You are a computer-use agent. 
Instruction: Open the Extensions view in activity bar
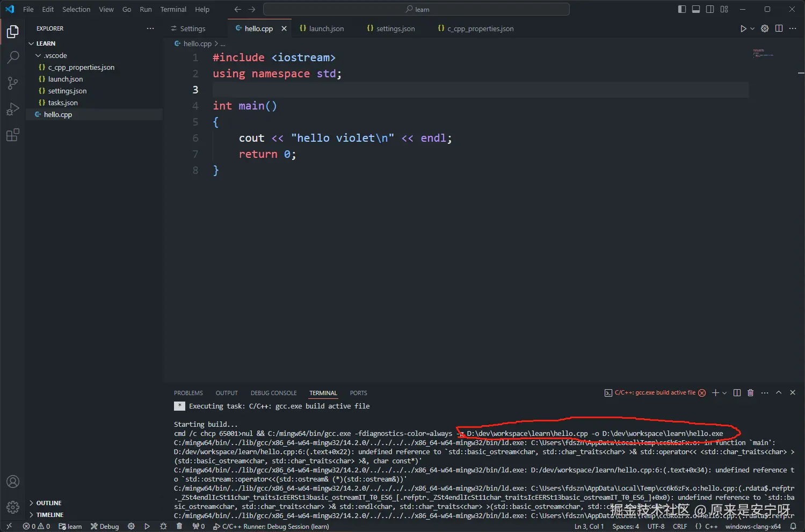12,135
